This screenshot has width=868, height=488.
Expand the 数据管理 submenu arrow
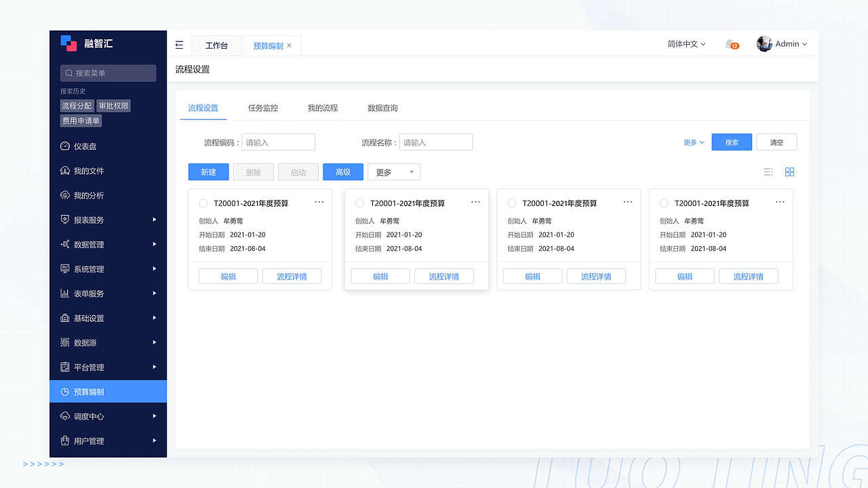tap(155, 244)
